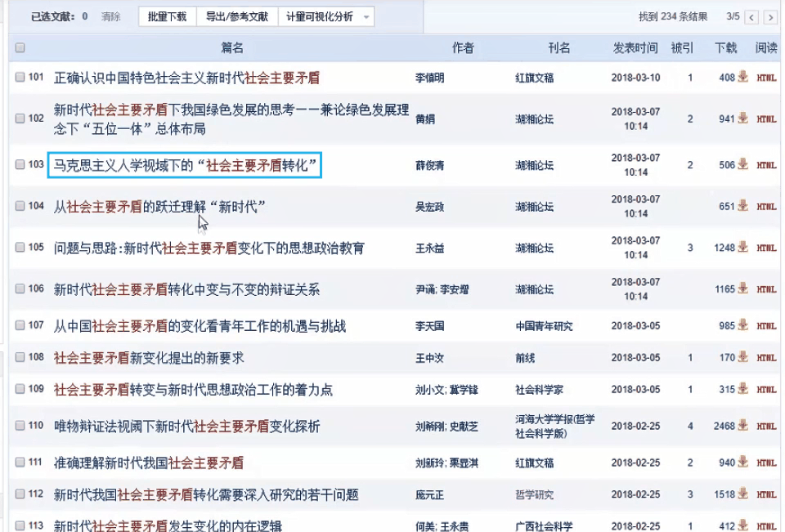Download article 102 via its download icon
The image size is (785, 532).
click(743, 118)
